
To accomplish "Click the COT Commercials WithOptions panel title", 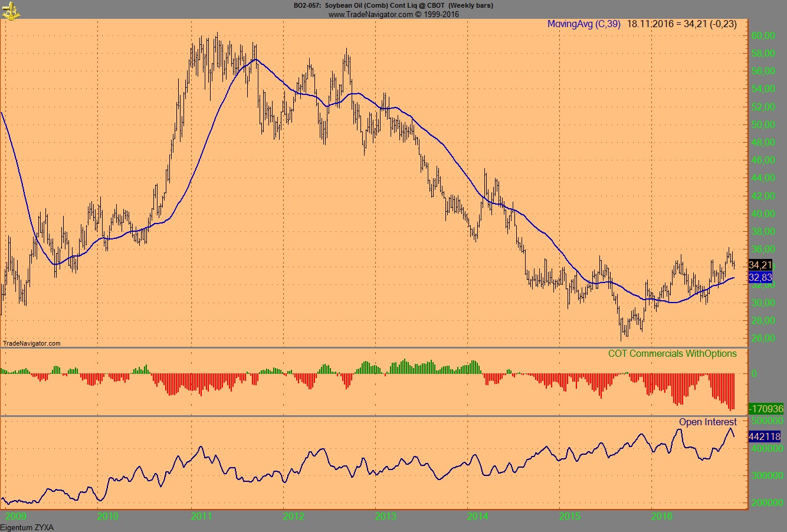I will (671, 354).
